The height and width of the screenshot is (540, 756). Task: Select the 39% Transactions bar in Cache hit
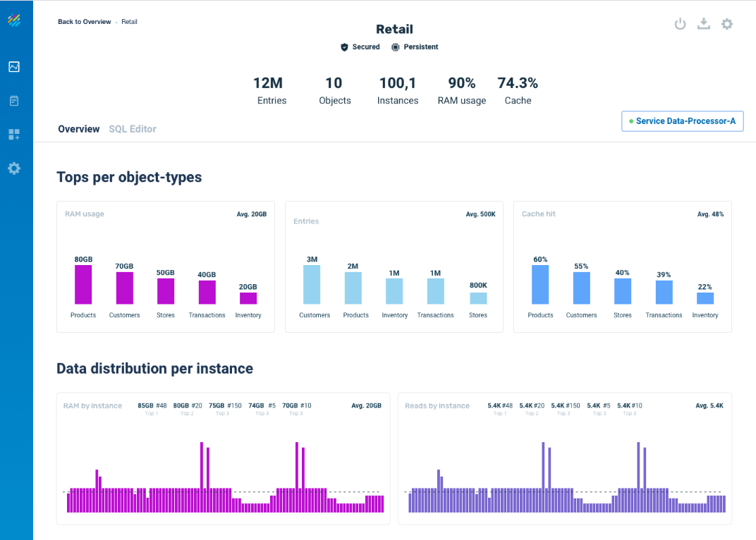pyautogui.click(x=664, y=292)
